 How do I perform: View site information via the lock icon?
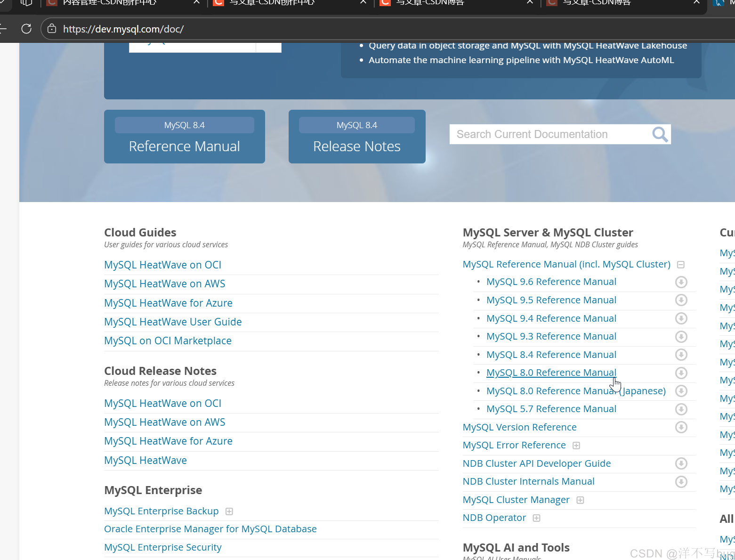click(52, 29)
